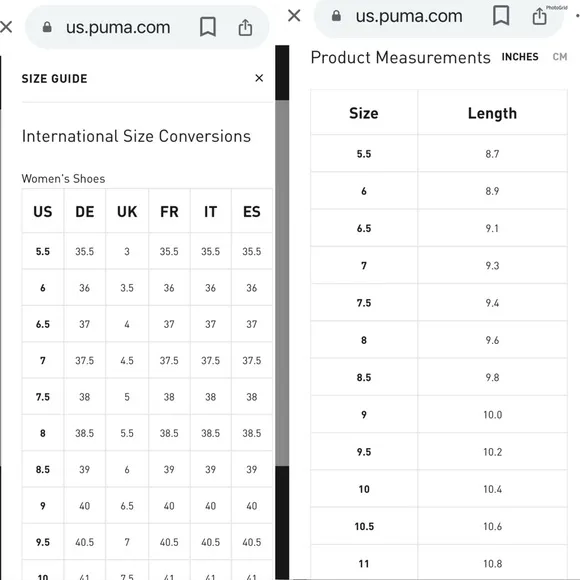The height and width of the screenshot is (580, 580).
Task: Close the right browser page with X
Action: [294, 16]
